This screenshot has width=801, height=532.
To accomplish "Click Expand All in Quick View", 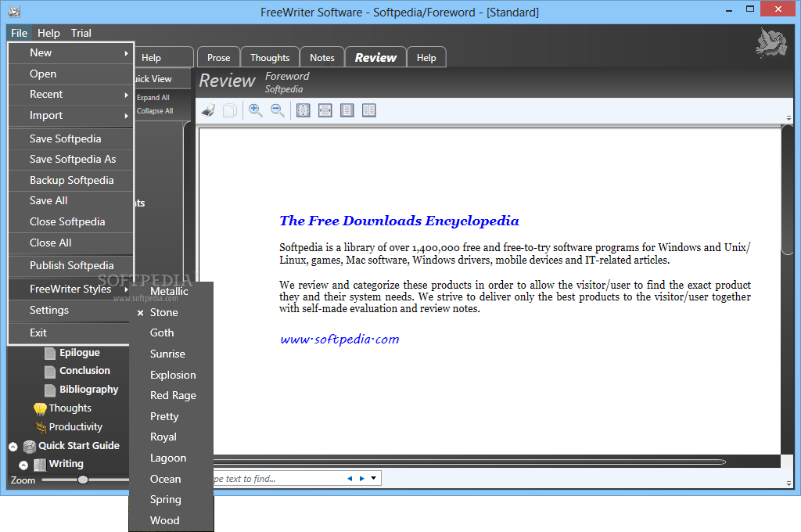I will [x=153, y=98].
